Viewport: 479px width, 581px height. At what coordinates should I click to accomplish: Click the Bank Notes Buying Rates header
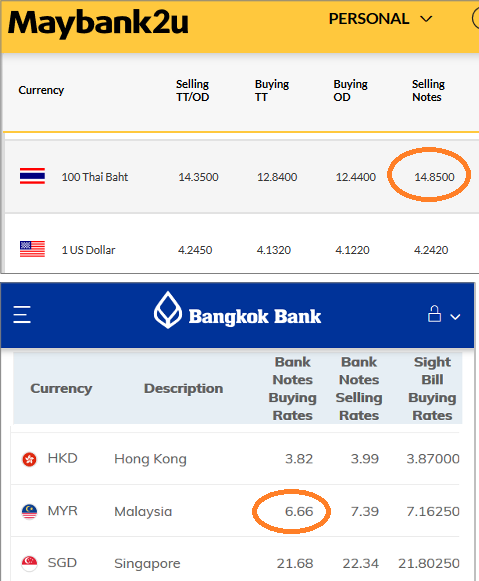click(292, 388)
